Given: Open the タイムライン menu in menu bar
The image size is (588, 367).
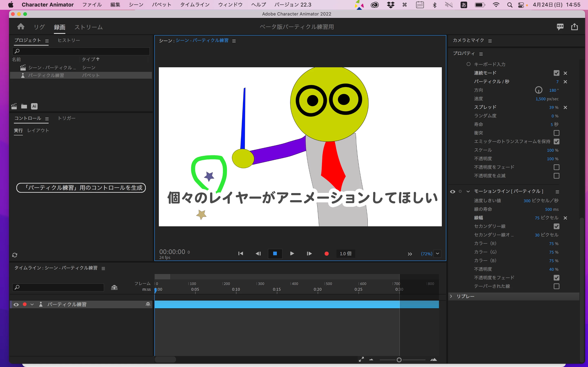Looking at the screenshot, I should coord(195,5).
